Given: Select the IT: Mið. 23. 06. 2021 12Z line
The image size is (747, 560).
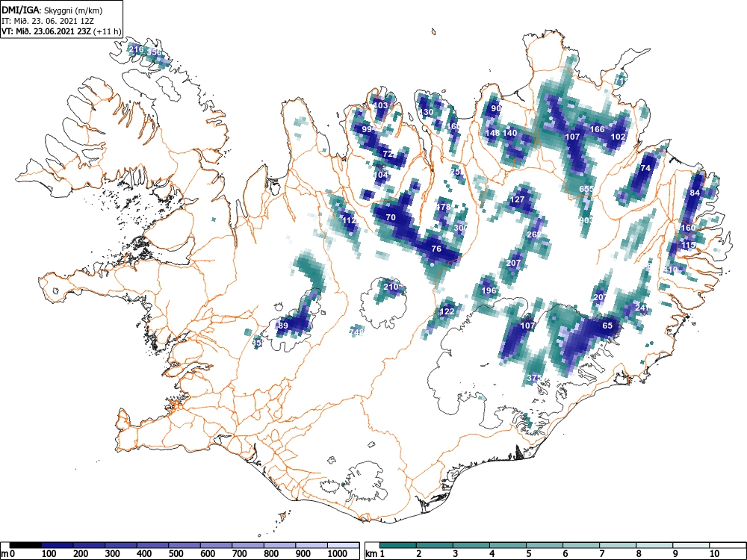Looking at the screenshot, I should pos(49,21).
